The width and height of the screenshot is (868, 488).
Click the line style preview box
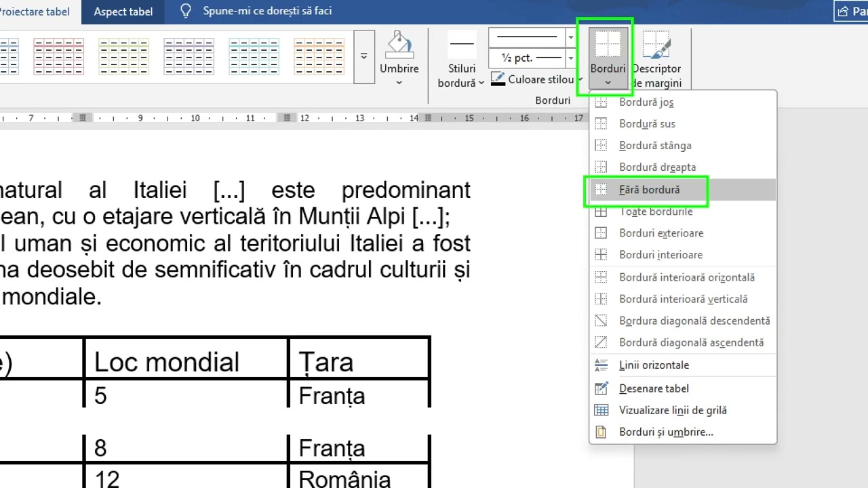527,37
